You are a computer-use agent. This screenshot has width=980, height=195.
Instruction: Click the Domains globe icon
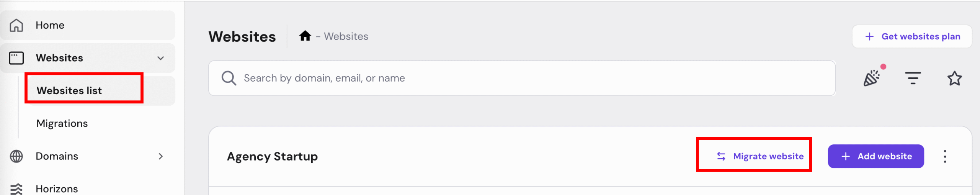click(x=16, y=156)
